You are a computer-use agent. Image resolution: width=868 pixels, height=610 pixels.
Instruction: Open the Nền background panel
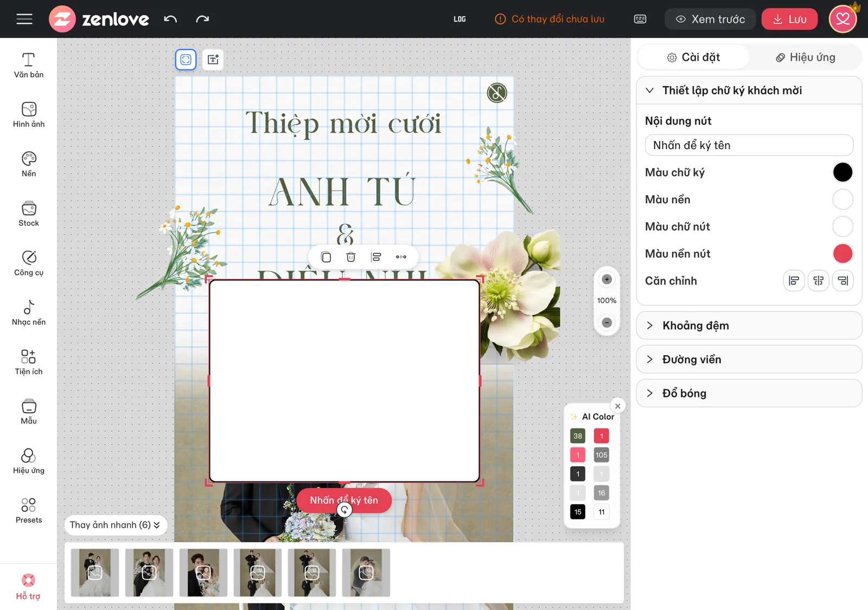pyautogui.click(x=29, y=164)
